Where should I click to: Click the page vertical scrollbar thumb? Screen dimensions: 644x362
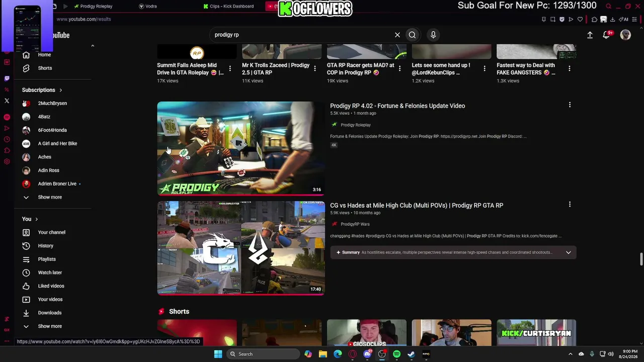[x=641, y=259]
